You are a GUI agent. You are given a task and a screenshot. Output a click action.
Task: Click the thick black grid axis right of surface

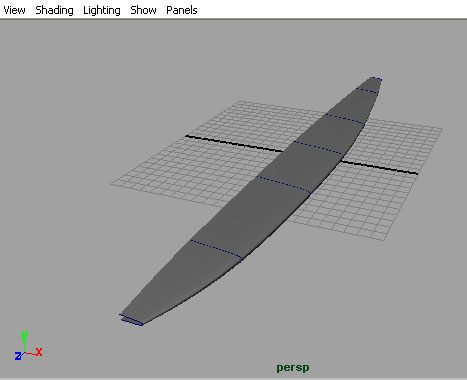[379, 167]
